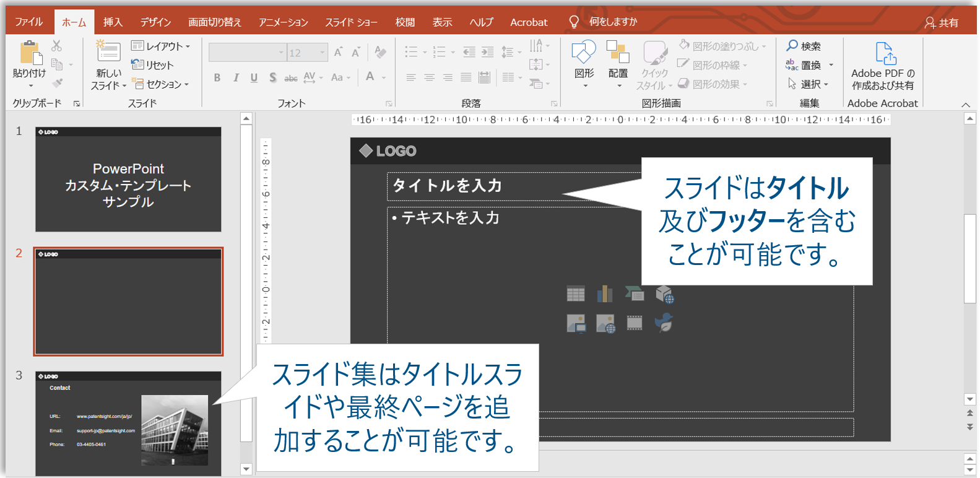
Task: Click the Decrease Indent icon
Action: pos(469,52)
